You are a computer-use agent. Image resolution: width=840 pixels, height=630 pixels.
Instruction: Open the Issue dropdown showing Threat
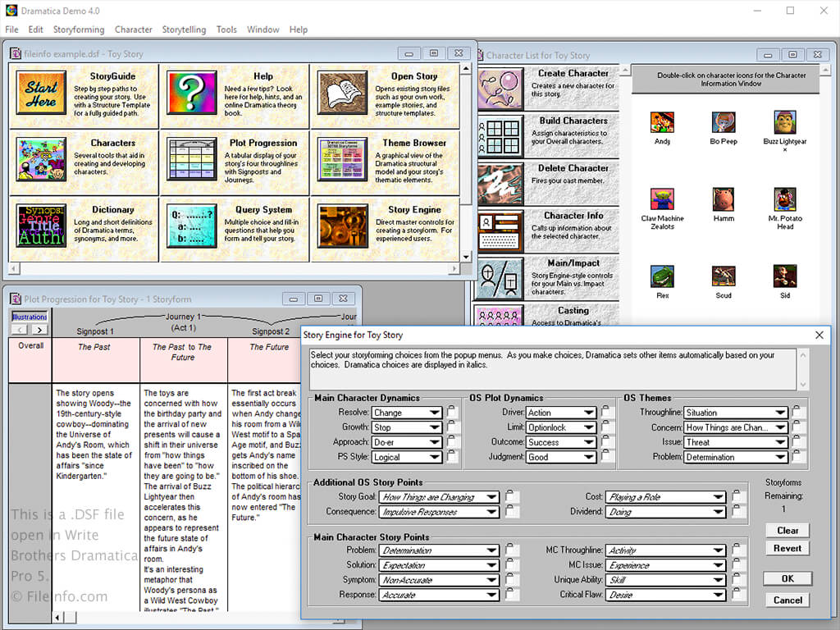tap(736, 442)
